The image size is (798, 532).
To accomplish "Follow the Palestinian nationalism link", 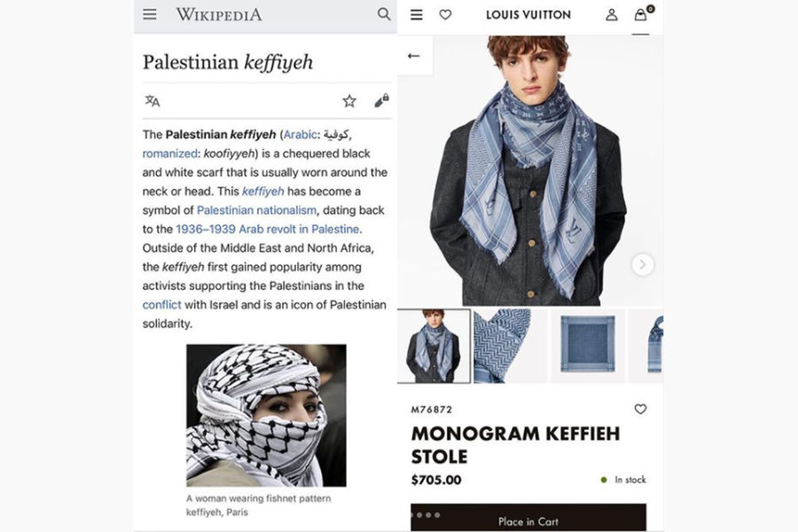I will (256, 210).
